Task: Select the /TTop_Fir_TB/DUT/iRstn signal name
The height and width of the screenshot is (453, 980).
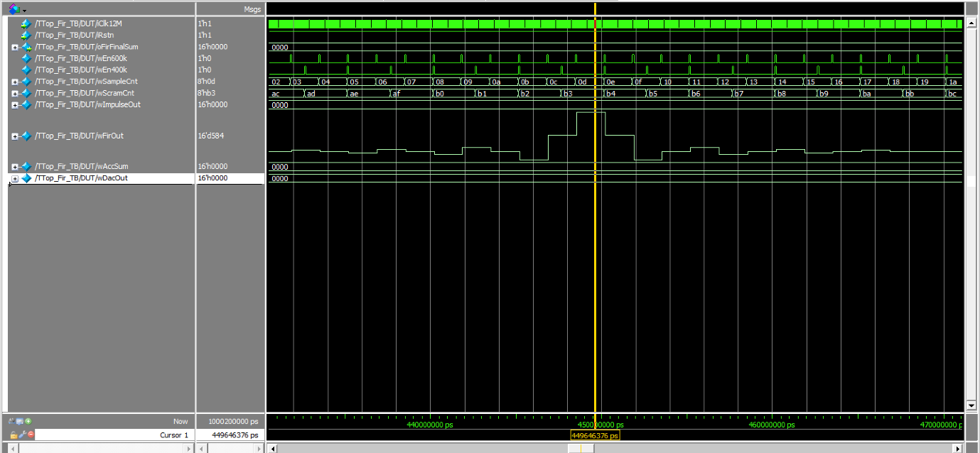Action: tap(74, 35)
